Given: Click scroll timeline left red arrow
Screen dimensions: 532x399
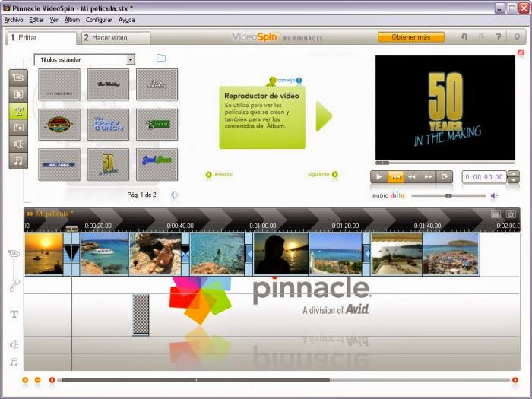Looking at the screenshot, I should coord(52,380).
